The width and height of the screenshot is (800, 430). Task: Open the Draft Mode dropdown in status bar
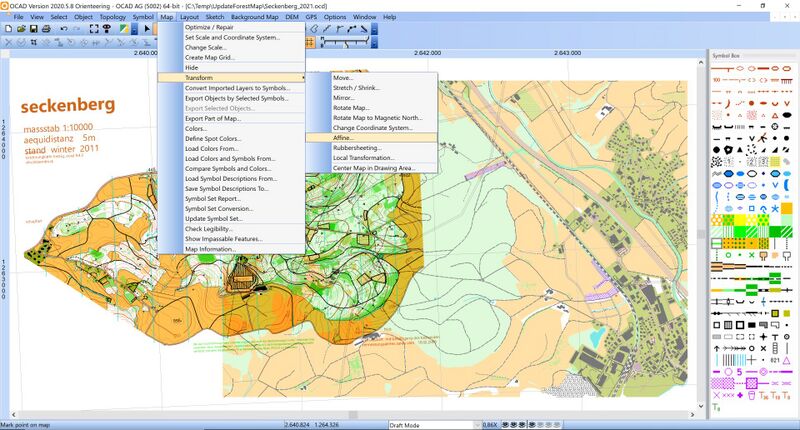[478, 424]
